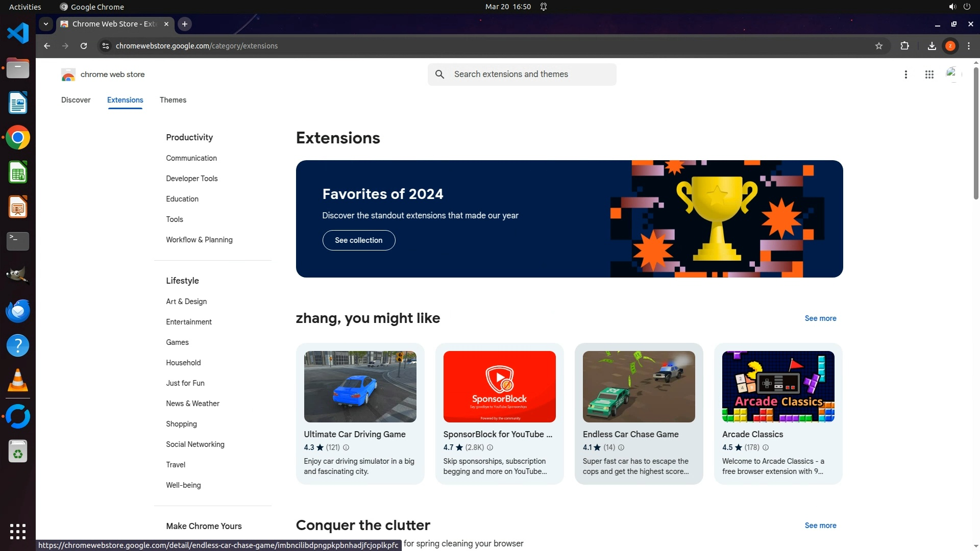Open the Chrome three-dot main menu
The width and height of the screenshot is (980, 551).
point(968,46)
